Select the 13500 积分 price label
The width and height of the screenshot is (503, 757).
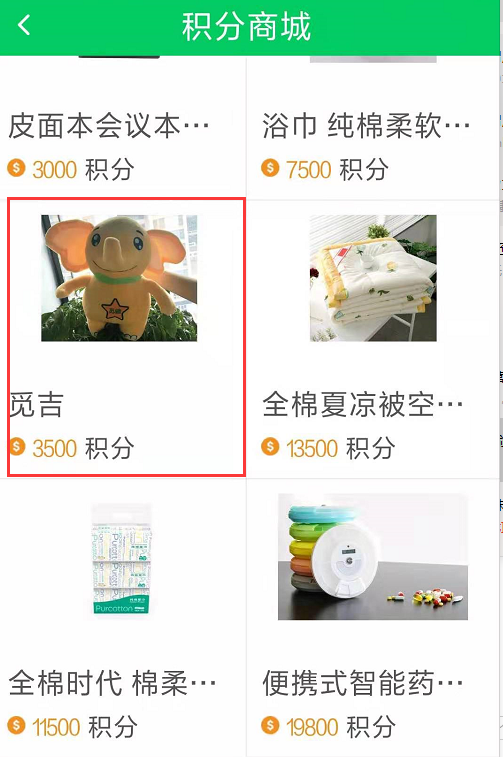pyautogui.click(x=341, y=448)
